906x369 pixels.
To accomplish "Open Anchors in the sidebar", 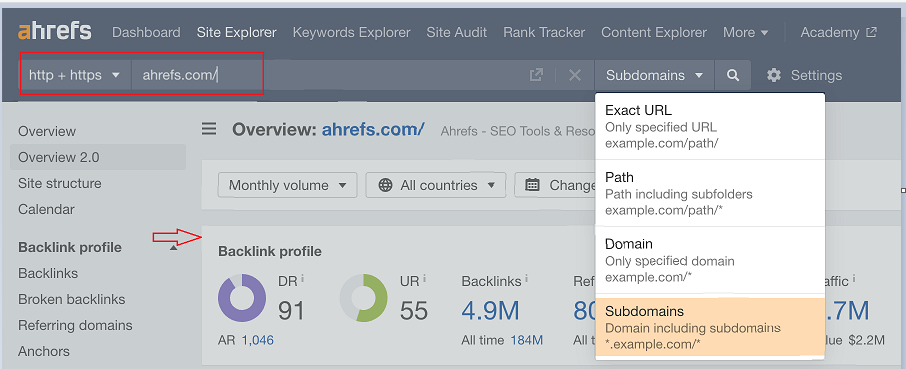I will coord(44,351).
